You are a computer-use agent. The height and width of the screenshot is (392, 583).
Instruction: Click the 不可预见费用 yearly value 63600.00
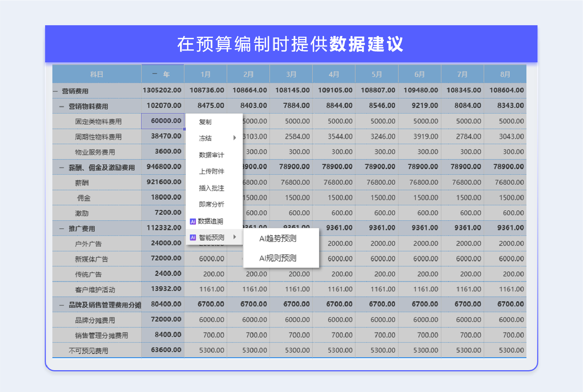pyautogui.click(x=166, y=350)
